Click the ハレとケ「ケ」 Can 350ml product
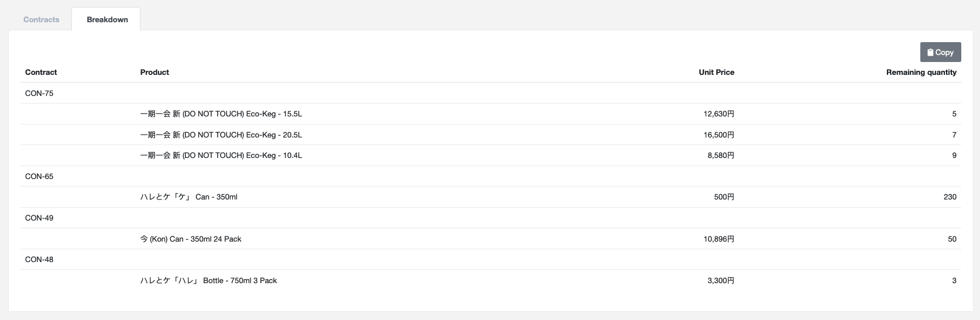Image resolution: width=980 pixels, height=320 pixels. (x=189, y=197)
